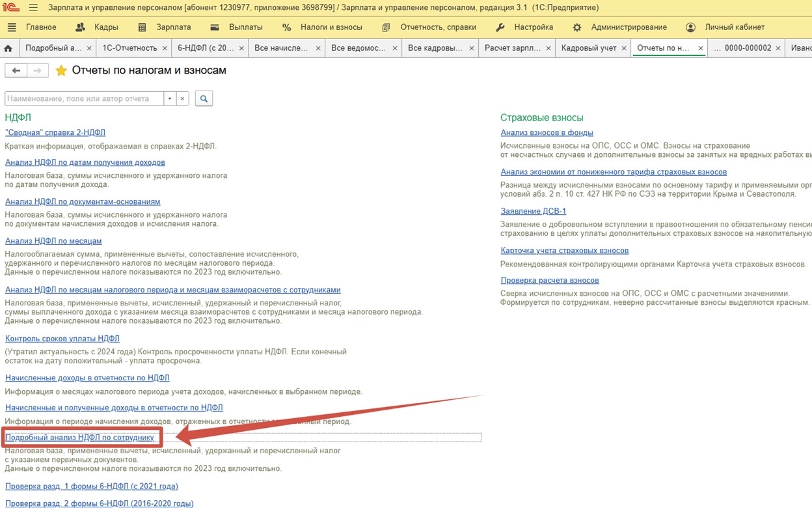Open the Анализ НДФЛ по месяцам report

53,241
